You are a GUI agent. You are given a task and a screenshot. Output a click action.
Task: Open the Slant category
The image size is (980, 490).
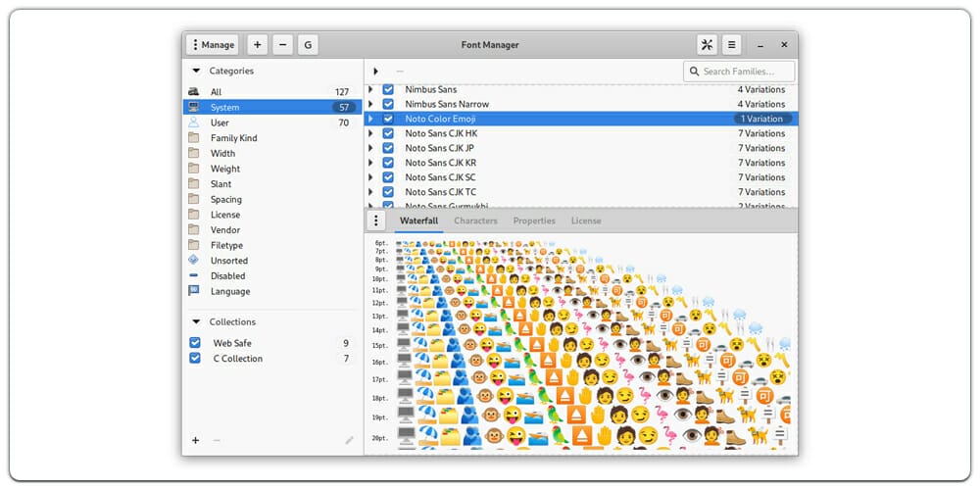pyautogui.click(x=272, y=184)
